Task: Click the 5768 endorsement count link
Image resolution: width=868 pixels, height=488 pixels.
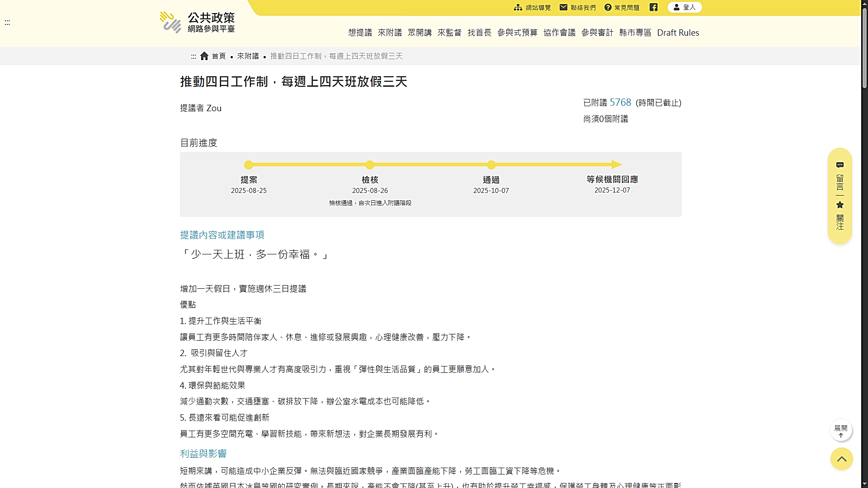Action: [620, 102]
